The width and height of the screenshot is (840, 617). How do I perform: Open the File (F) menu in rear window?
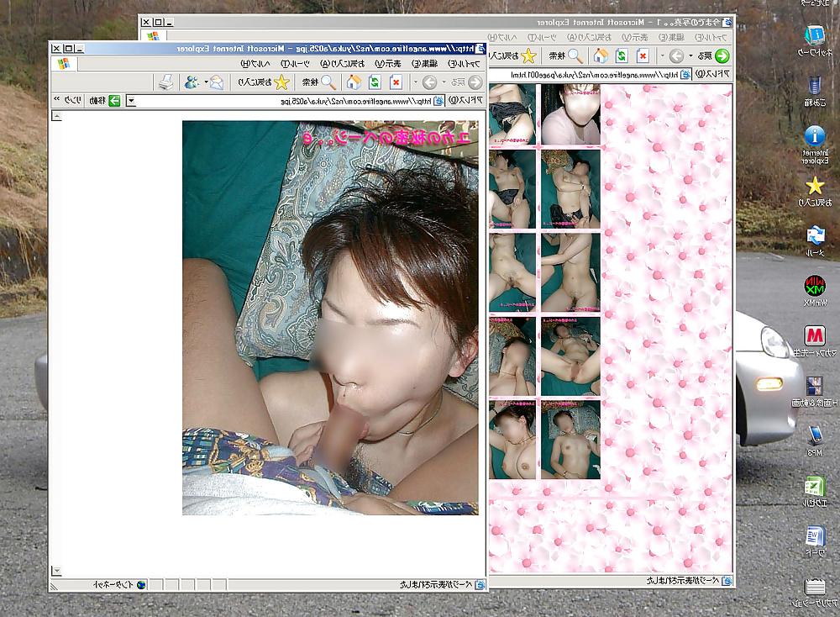711,37
